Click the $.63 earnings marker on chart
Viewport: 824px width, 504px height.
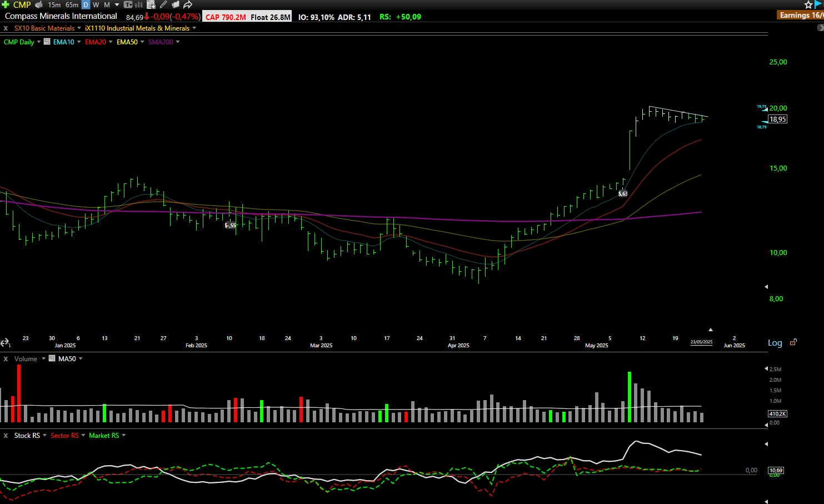click(623, 193)
